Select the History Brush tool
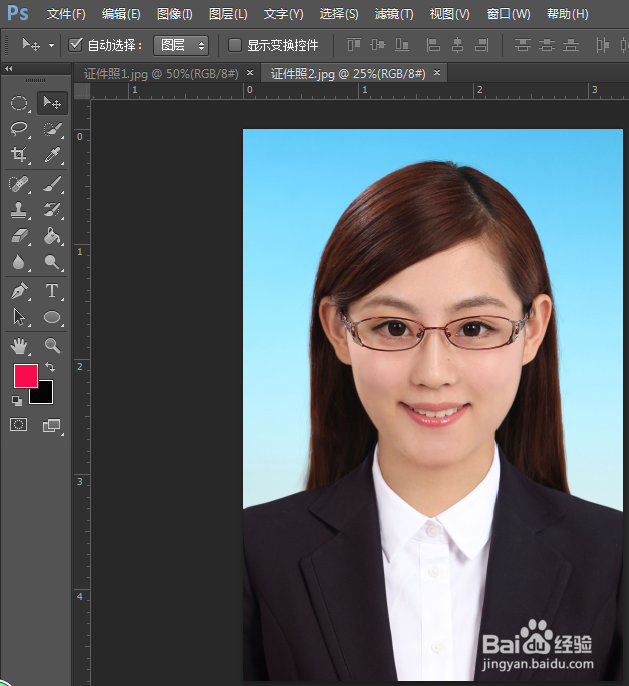 [x=52, y=210]
